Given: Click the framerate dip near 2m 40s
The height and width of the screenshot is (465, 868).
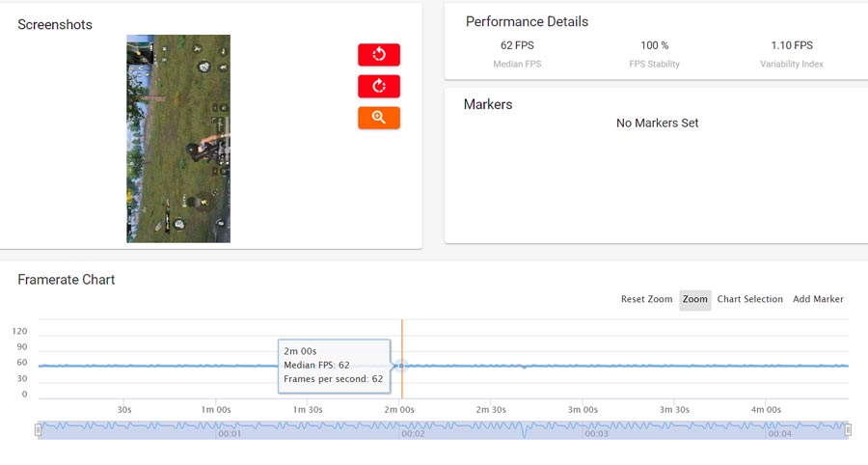Looking at the screenshot, I should pyautogui.click(x=524, y=368).
